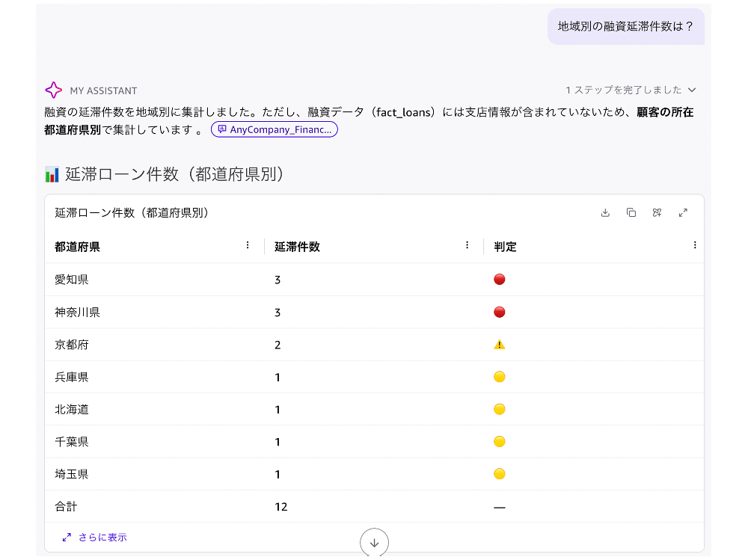Viewport: 748px width, 560px height.
Task: Click the bar chart emoji beside the heading
Action: click(x=52, y=175)
